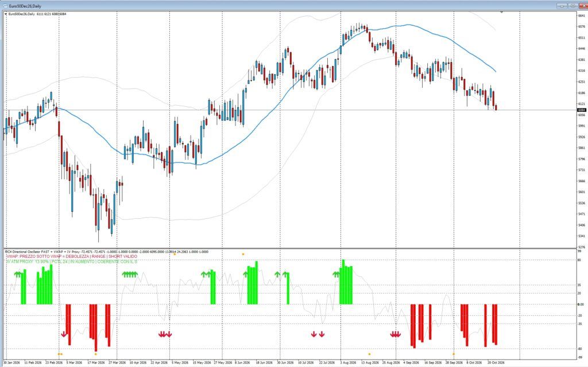The image size is (588, 367).
Task: Click the chart window icon in title bar
Action: 5,6
